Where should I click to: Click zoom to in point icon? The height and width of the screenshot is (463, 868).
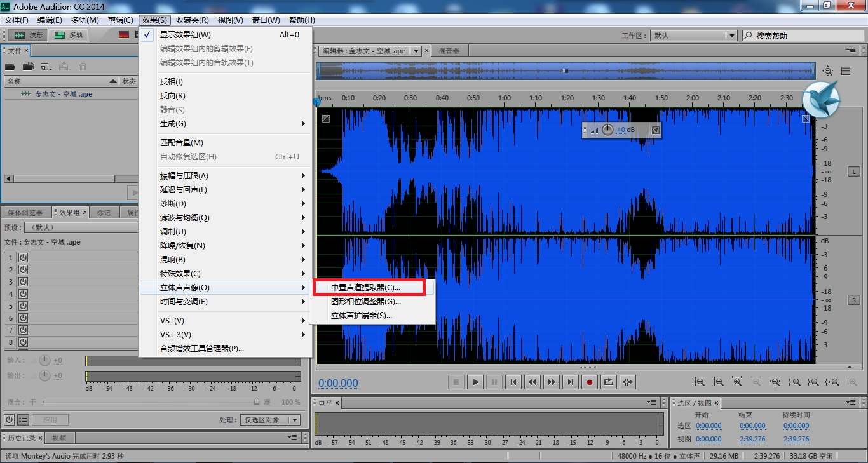click(794, 382)
